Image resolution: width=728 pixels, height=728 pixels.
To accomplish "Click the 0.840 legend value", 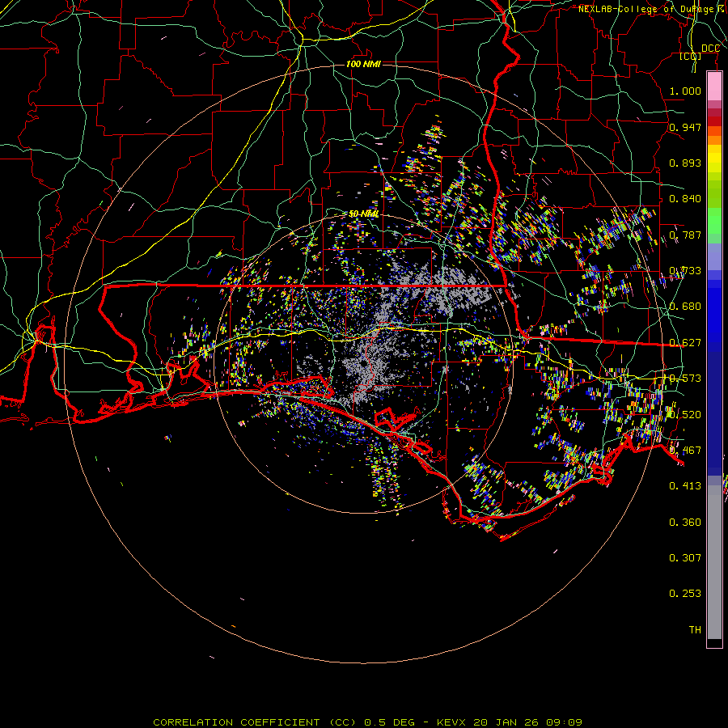I will tap(685, 199).
